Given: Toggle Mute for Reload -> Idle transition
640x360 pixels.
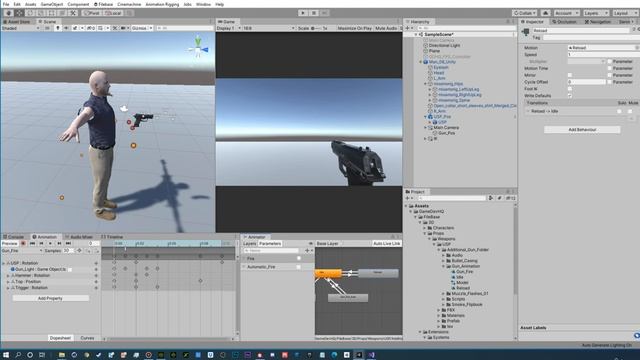Looking at the screenshot, I should pyautogui.click(x=630, y=111).
